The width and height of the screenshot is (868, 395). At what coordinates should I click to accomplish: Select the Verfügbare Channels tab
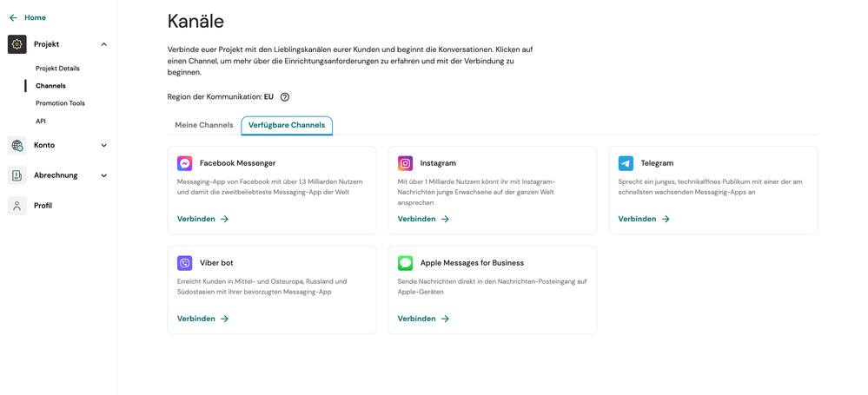(x=287, y=125)
